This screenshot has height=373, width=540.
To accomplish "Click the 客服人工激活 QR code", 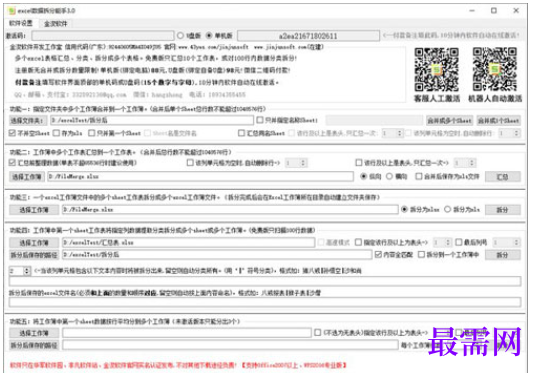I will [436, 70].
